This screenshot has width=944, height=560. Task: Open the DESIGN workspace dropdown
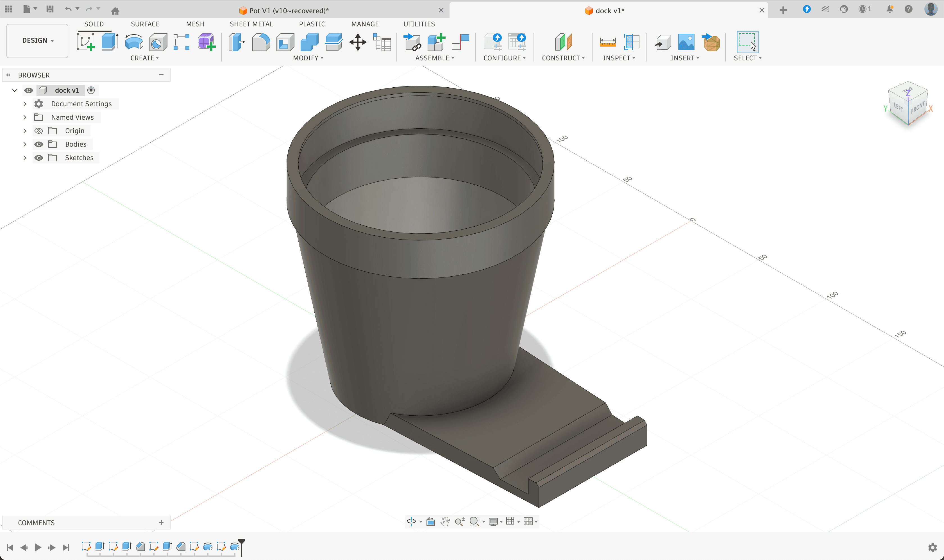[37, 40]
